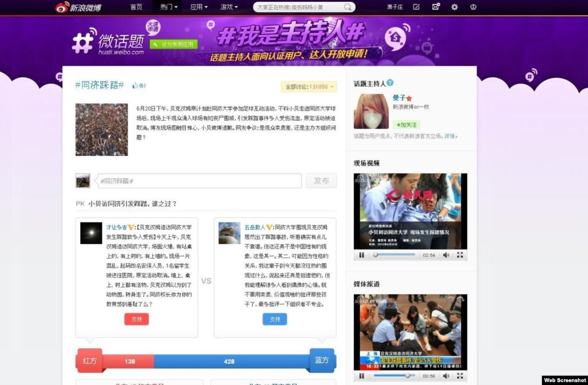This screenshot has width=588, height=385.
Task: Click the 五岳散人 user avatar
Action: 230,233
